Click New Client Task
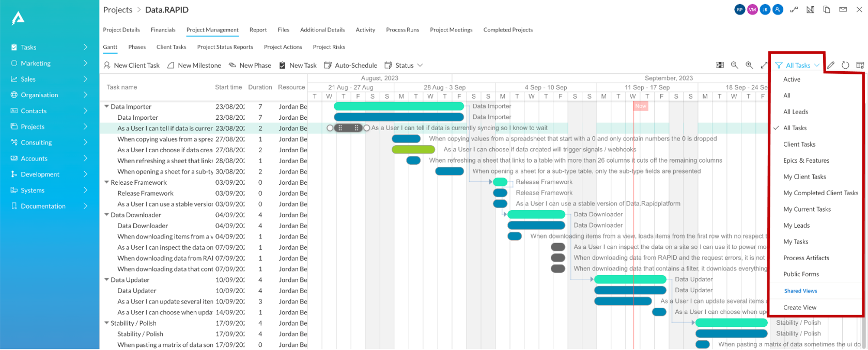The image size is (868, 350). [x=132, y=66]
